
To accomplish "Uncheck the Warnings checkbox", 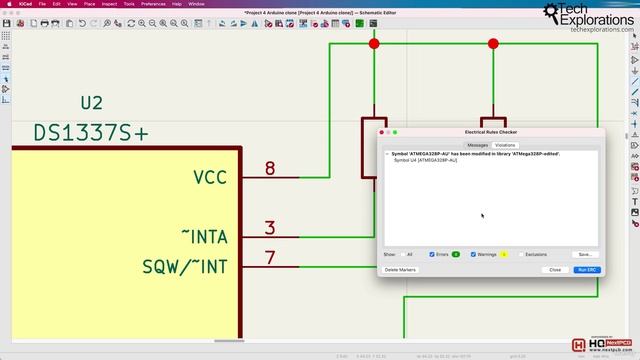I will click(473, 255).
